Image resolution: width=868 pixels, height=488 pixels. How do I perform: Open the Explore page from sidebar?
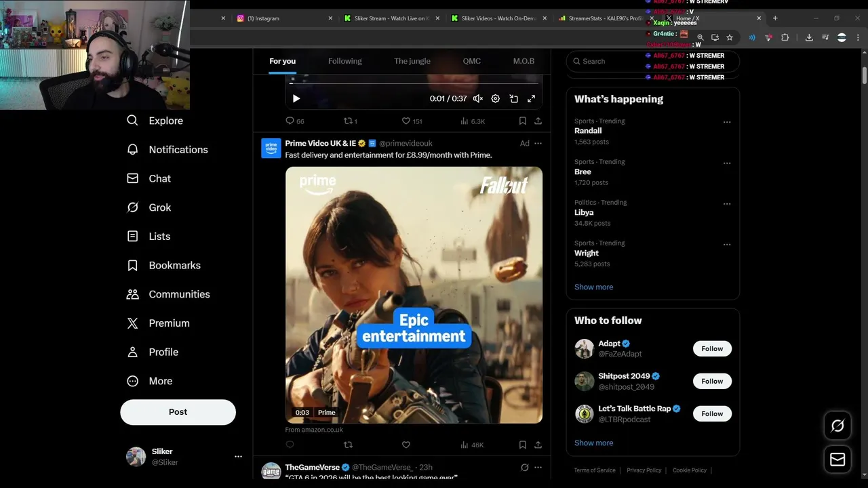pos(155,121)
